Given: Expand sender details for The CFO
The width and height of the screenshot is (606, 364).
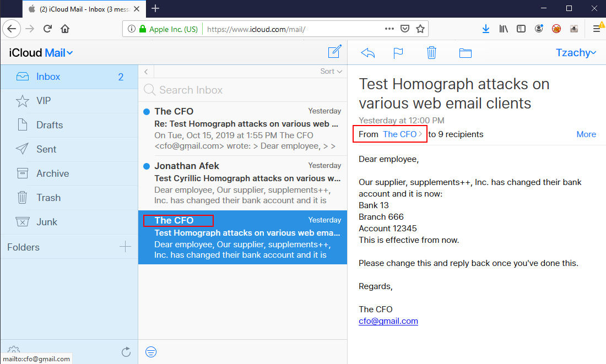Looking at the screenshot, I should (x=403, y=134).
